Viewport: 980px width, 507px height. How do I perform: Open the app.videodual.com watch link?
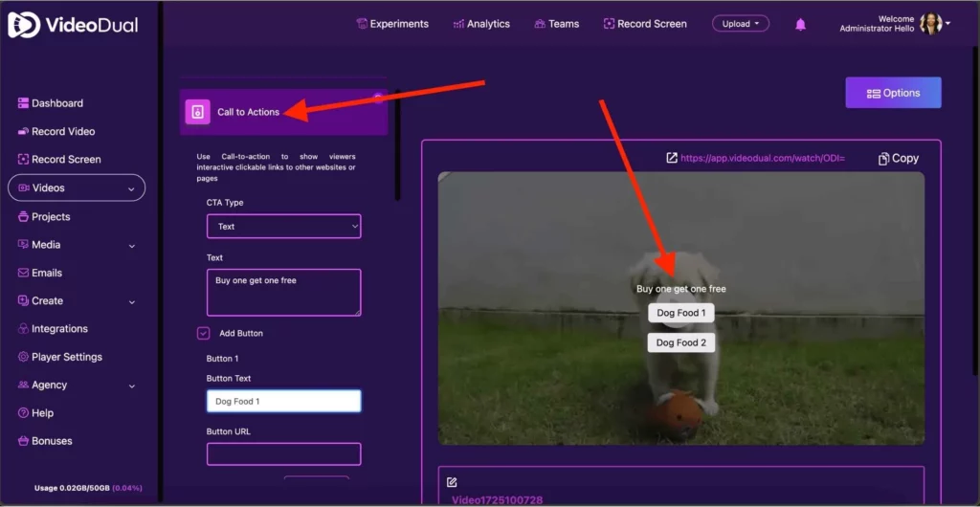(762, 158)
